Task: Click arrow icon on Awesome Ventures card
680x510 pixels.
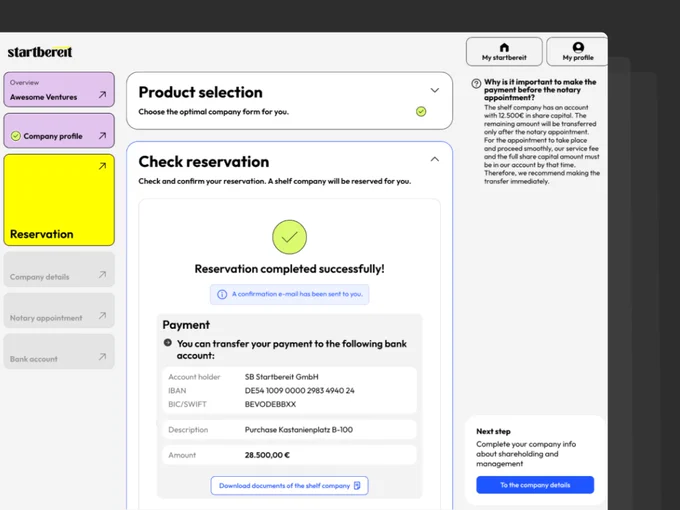Action: (102, 95)
